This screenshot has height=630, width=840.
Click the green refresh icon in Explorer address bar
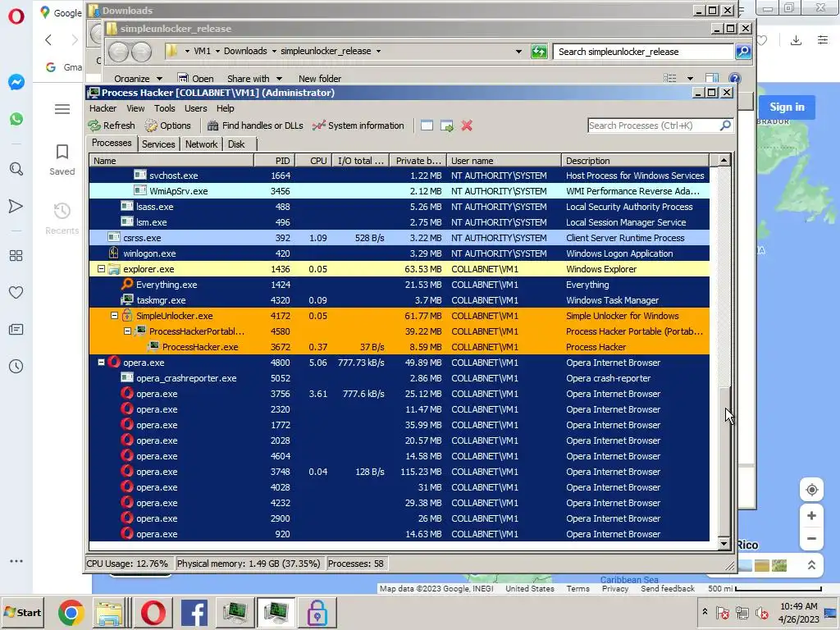click(x=539, y=52)
